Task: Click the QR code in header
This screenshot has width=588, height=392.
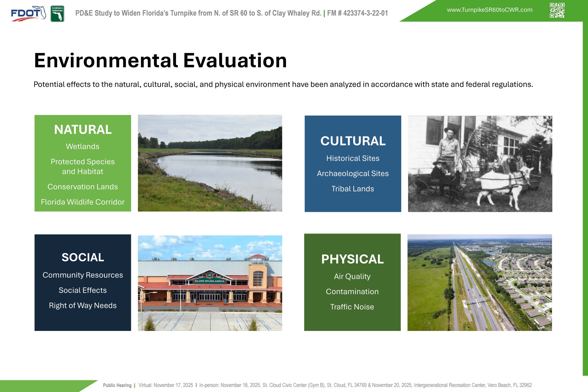Action: (557, 10)
